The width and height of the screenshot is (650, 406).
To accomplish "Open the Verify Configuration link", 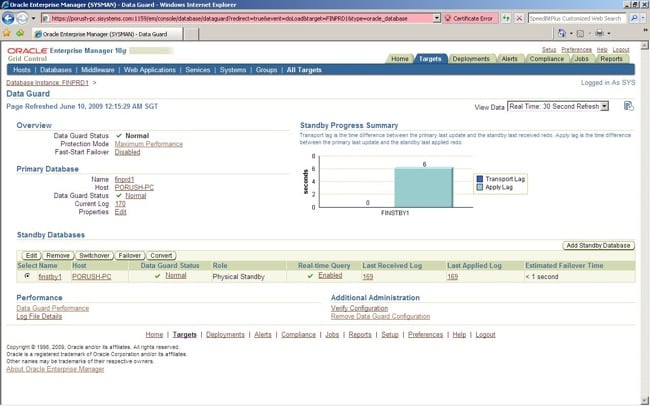I will click(x=359, y=308).
